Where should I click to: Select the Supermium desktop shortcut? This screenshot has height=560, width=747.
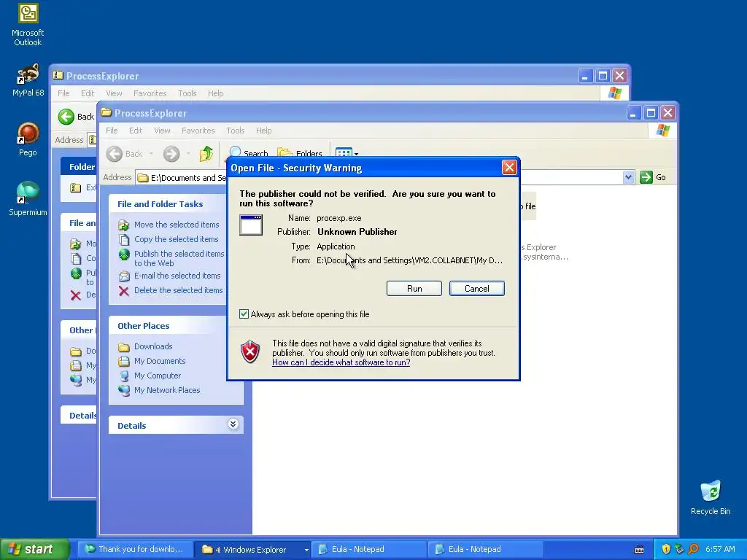(28, 199)
